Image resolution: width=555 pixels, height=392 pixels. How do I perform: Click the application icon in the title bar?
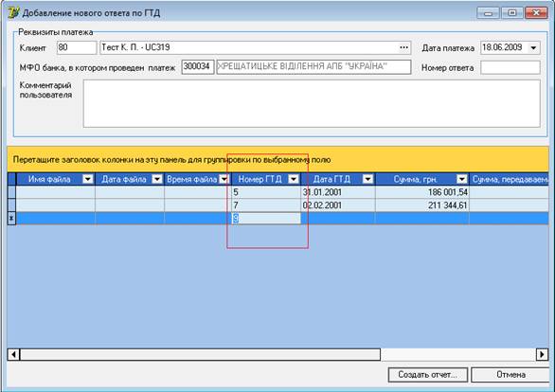(x=13, y=12)
